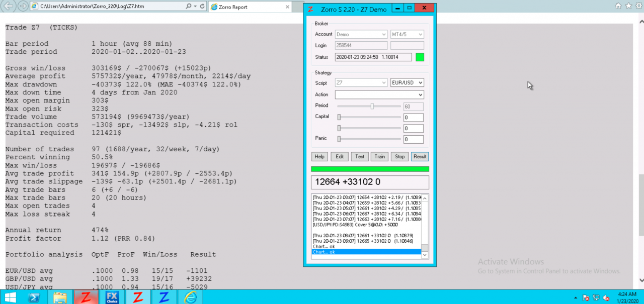Launch PowerShell from the taskbar
644x304 pixels.
tap(34, 297)
